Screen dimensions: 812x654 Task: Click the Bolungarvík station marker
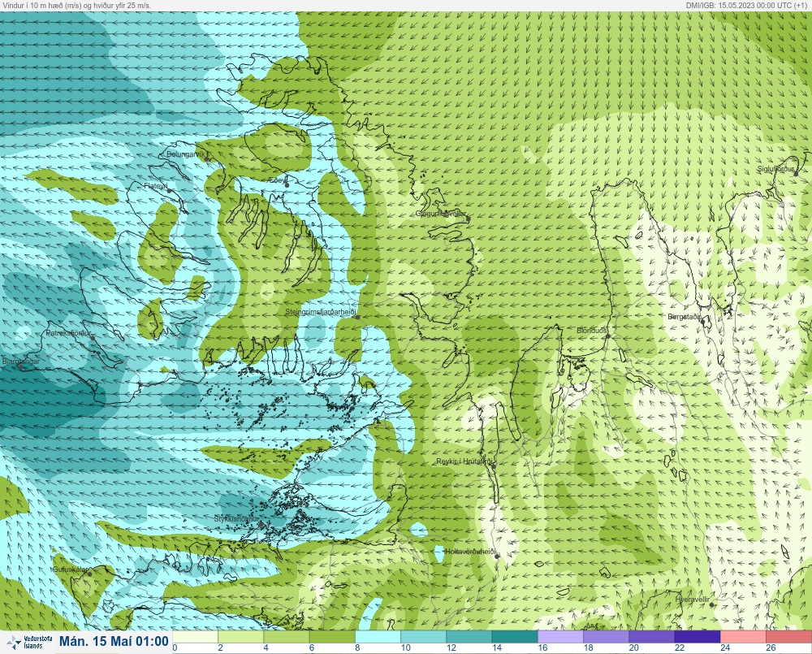point(207,158)
